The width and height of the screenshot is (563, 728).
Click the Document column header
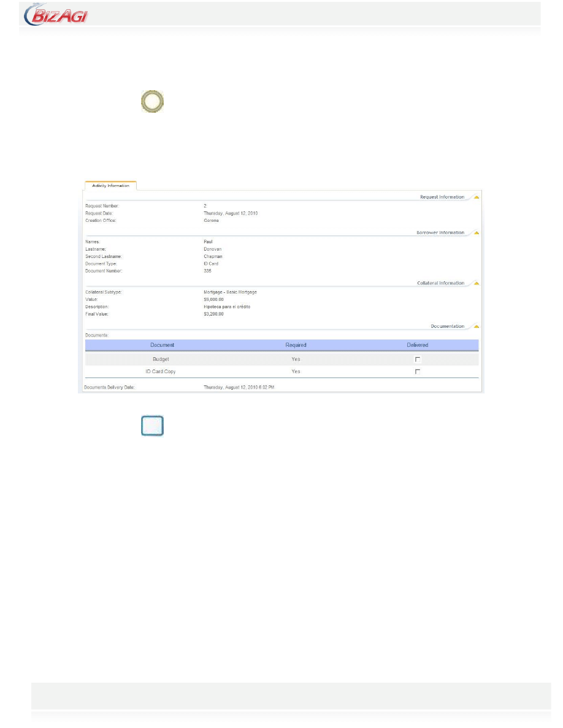162,345
